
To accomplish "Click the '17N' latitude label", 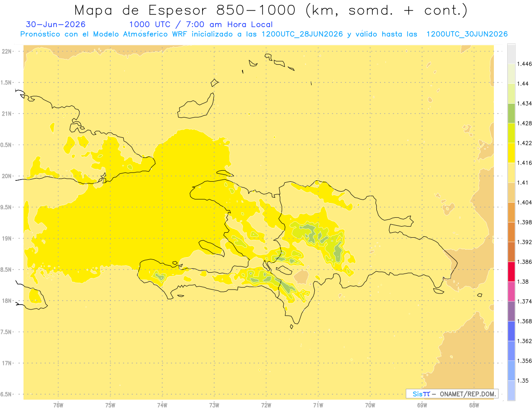I will pos(7,363).
